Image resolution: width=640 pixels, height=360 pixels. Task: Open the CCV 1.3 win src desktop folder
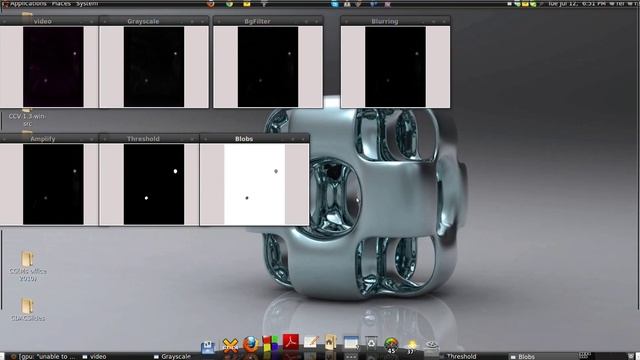[27, 116]
